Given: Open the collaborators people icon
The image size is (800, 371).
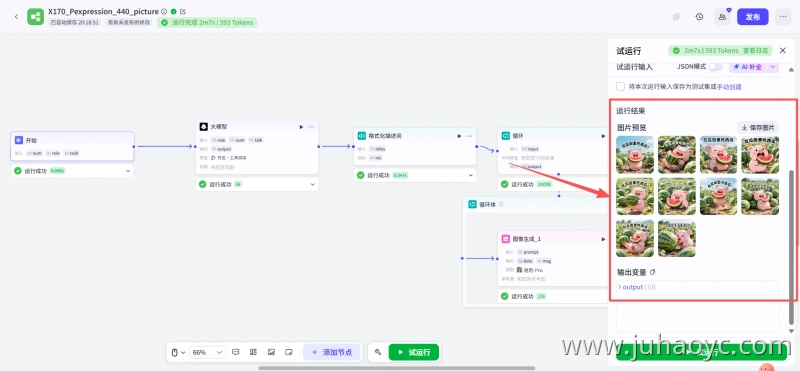Looking at the screenshot, I should (x=722, y=17).
